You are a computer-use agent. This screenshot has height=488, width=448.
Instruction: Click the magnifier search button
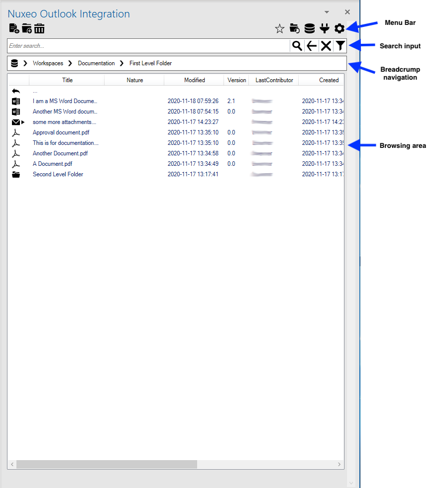coord(297,46)
